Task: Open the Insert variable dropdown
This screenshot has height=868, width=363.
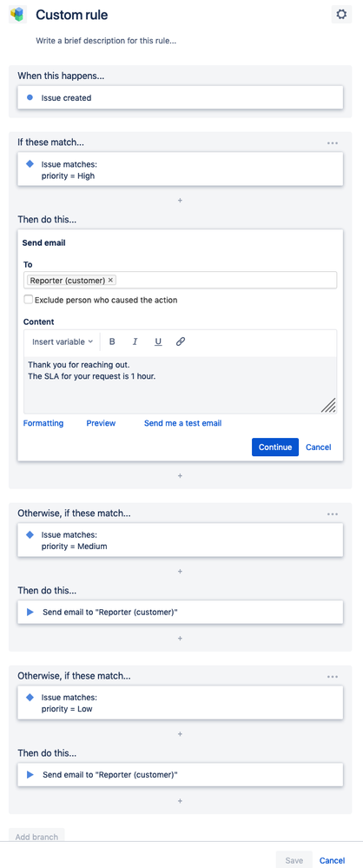Action: click(63, 341)
